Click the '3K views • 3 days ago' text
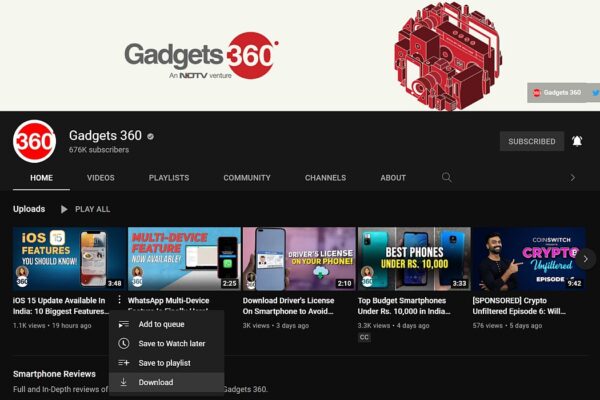This screenshot has height=400, width=600. (x=276, y=326)
